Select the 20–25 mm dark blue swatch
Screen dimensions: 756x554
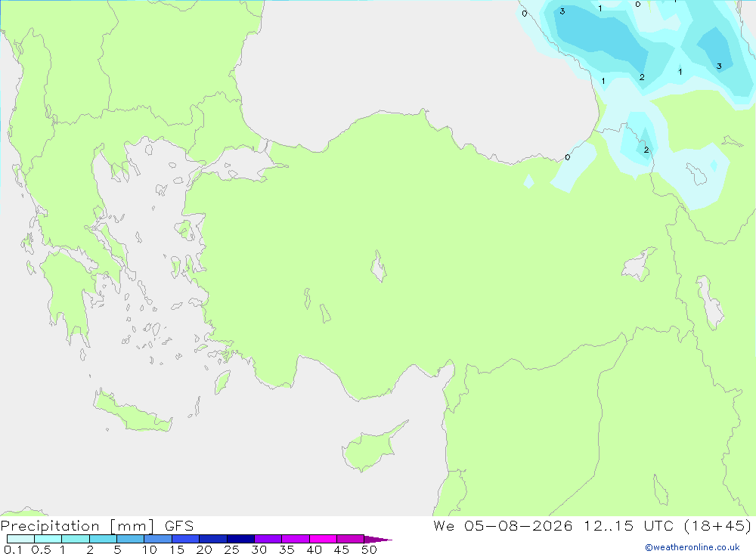pos(213,539)
